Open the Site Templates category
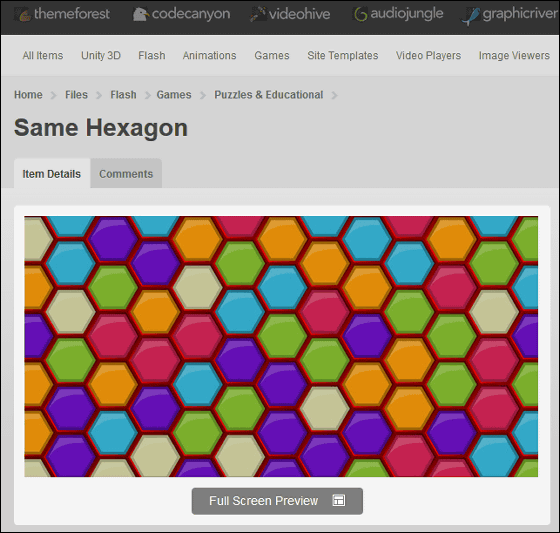The height and width of the screenshot is (533, 560). [x=343, y=56]
